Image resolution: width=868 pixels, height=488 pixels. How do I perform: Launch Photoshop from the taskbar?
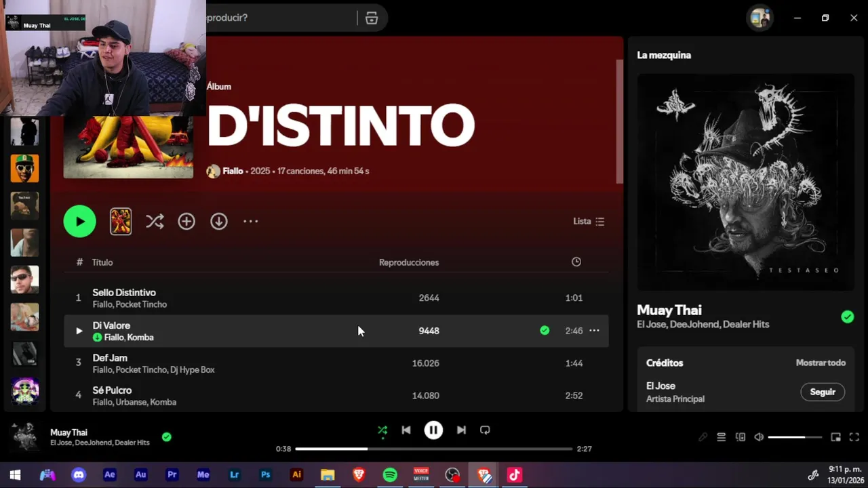[x=265, y=475]
